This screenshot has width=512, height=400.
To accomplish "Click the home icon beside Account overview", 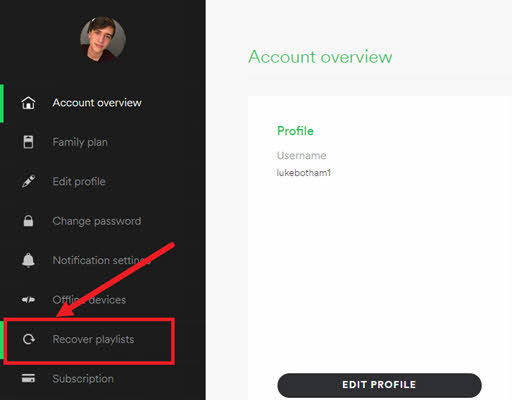I will [28, 103].
